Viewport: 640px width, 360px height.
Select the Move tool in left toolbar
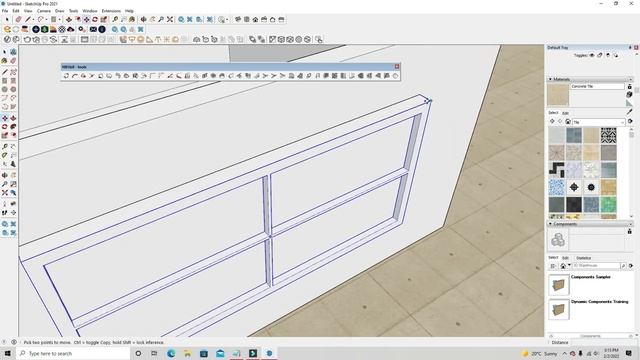click(x=5, y=118)
